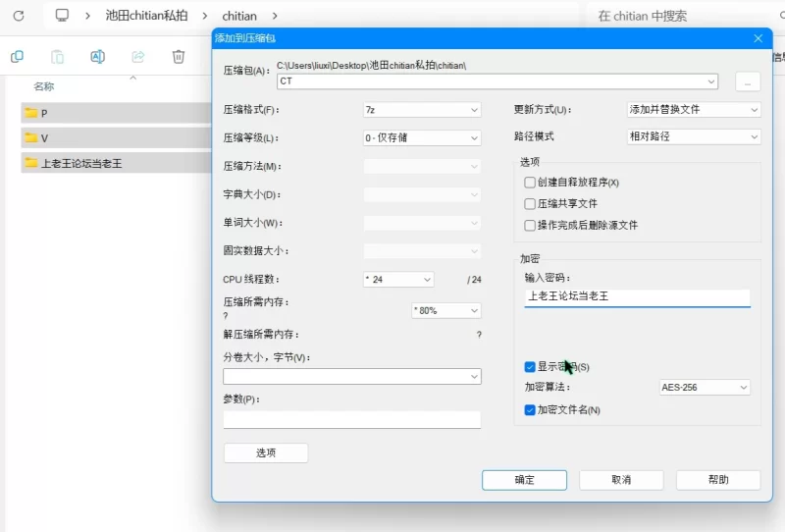Open the 80% memory usage dropdown

coord(446,311)
